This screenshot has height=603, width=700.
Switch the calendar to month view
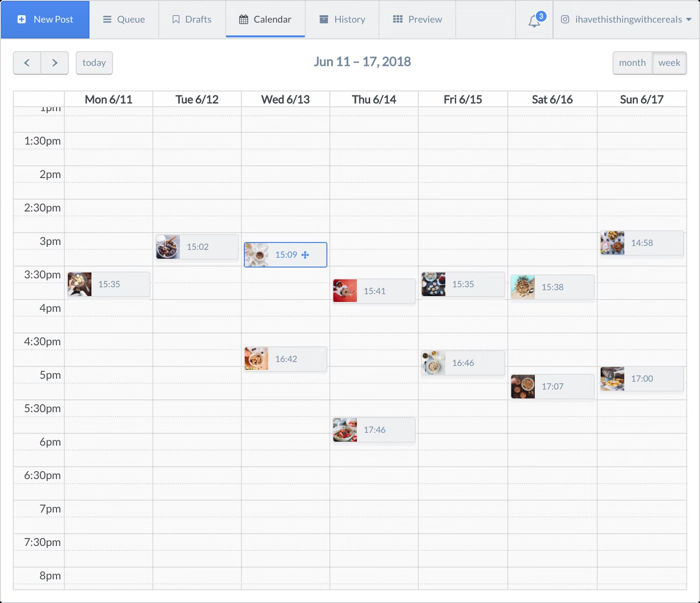coord(632,63)
